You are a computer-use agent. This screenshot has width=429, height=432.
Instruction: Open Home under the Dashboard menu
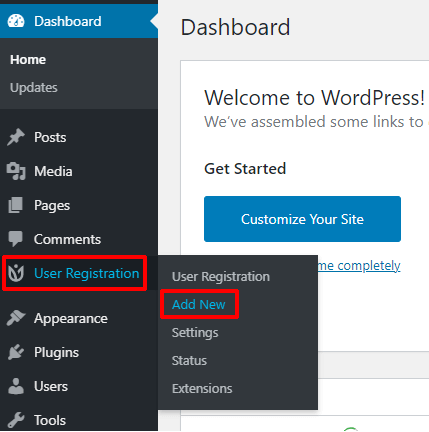click(28, 60)
